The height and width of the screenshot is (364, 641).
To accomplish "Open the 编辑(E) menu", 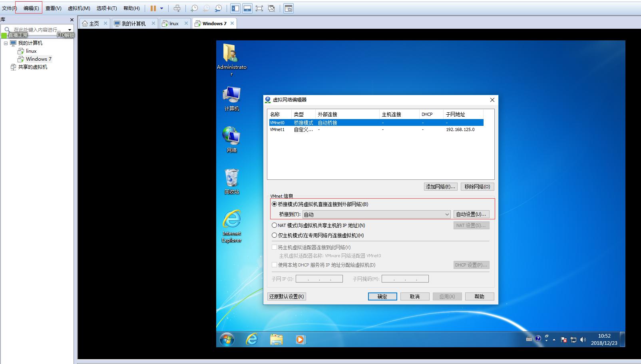I will (x=31, y=8).
